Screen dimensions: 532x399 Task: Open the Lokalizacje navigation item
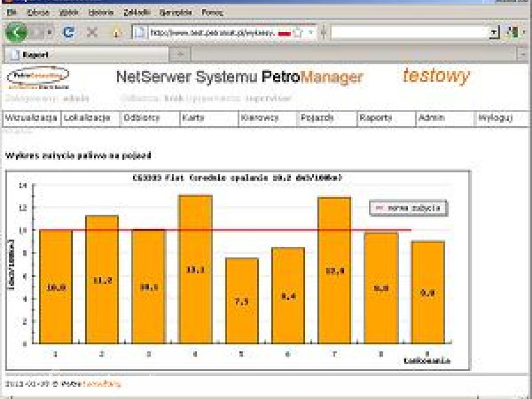(90, 118)
